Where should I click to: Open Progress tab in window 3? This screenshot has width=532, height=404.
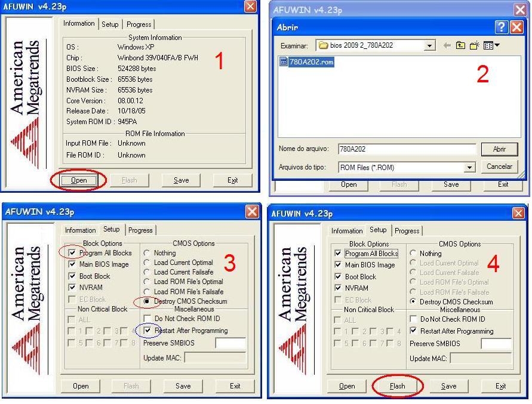tap(140, 230)
